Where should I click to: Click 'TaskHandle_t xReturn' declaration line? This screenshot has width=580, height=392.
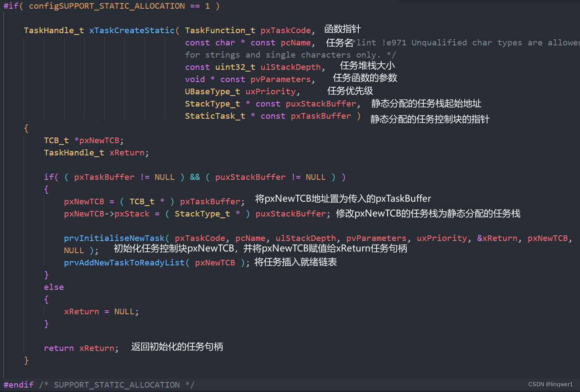coord(96,153)
